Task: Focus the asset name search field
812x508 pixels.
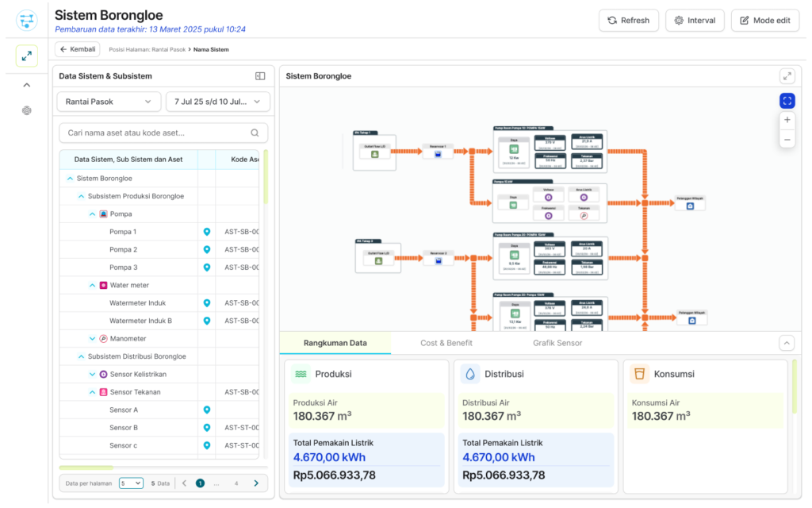Action: [x=163, y=133]
